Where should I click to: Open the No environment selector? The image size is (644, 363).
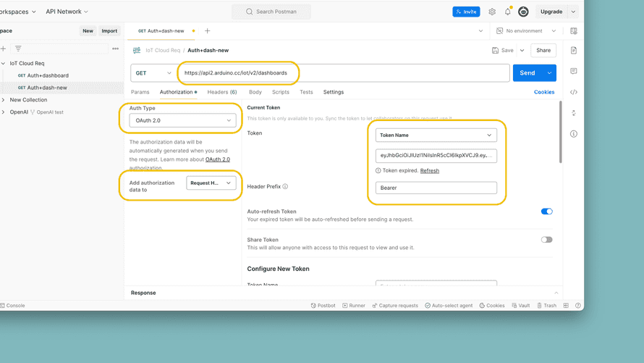(526, 31)
